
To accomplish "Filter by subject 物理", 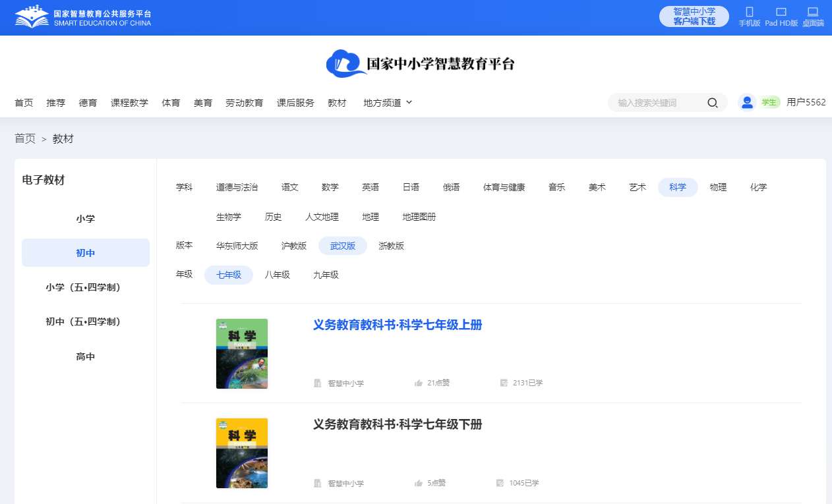I will tap(718, 187).
